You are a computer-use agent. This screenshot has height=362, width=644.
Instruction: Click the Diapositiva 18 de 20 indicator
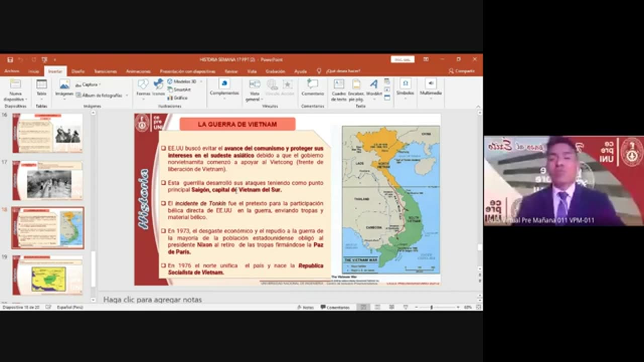(x=21, y=307)
